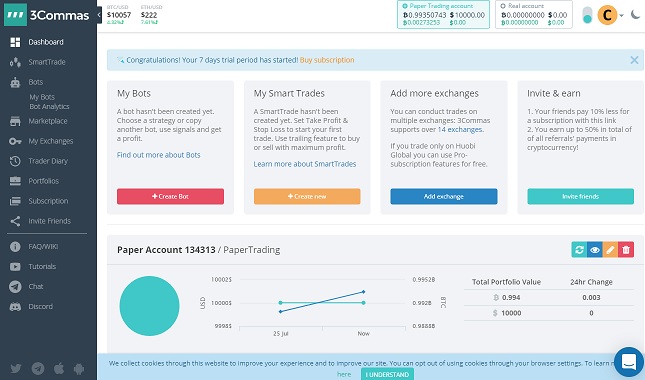Click the SmartTrade sidebar icon
645x380 pixels.
(15, 62)
